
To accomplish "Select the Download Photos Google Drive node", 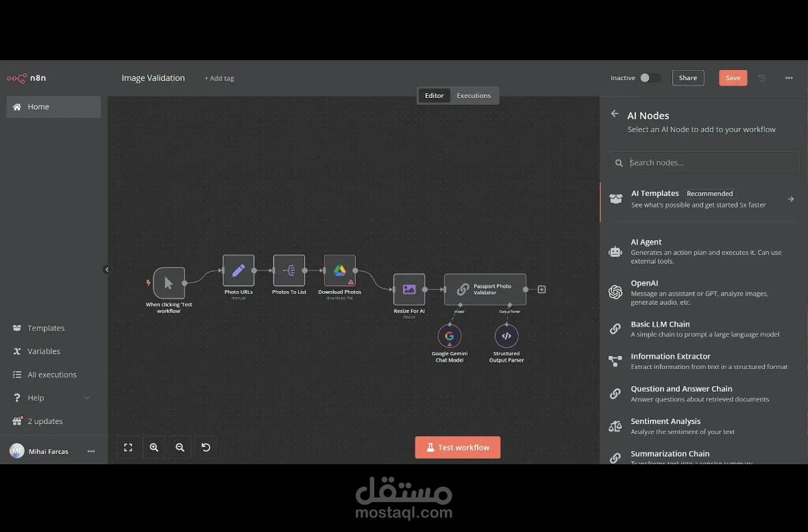I will point(340,270).
